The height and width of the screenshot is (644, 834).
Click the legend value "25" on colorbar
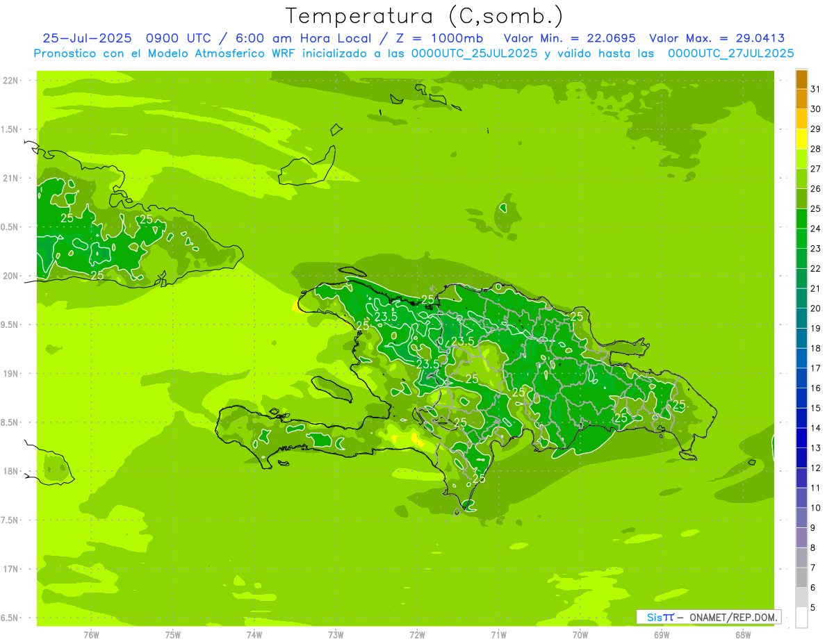click(x=816, y=208)
